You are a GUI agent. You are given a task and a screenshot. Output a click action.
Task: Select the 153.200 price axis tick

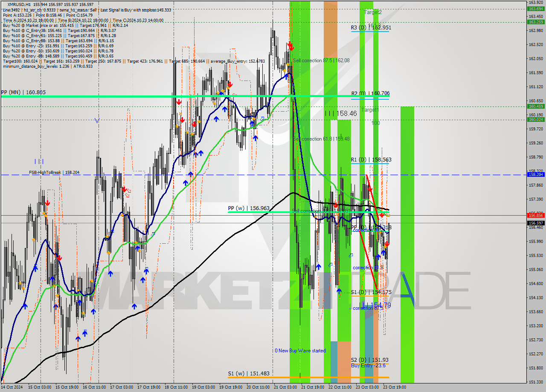(536, 326)
